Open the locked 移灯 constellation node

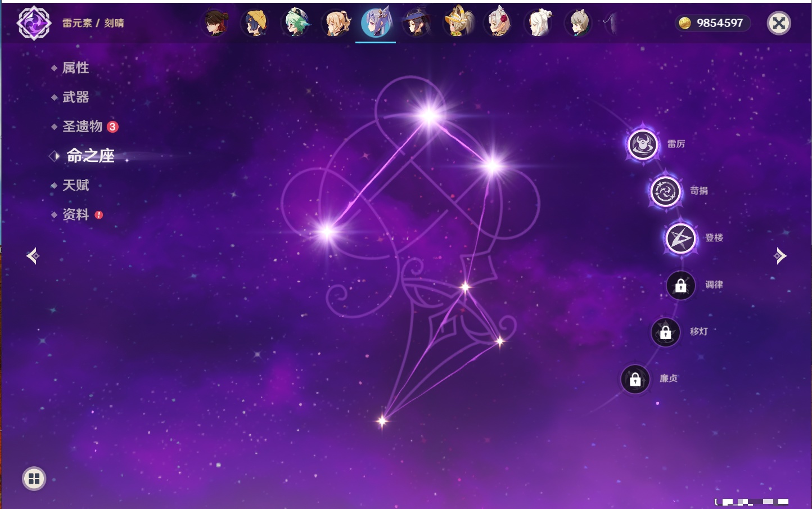666,332
